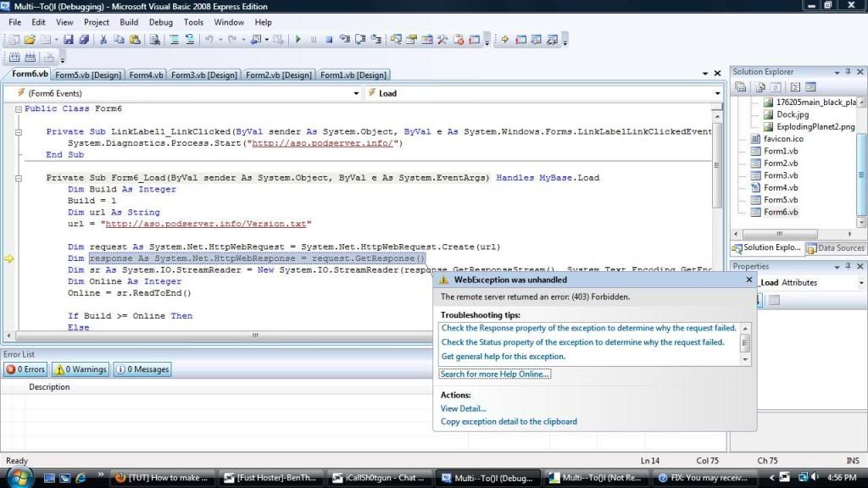Viewport: 868px width, 488px height.
Task: Click the Redo arrow icon
Action: tap(232, 40)
